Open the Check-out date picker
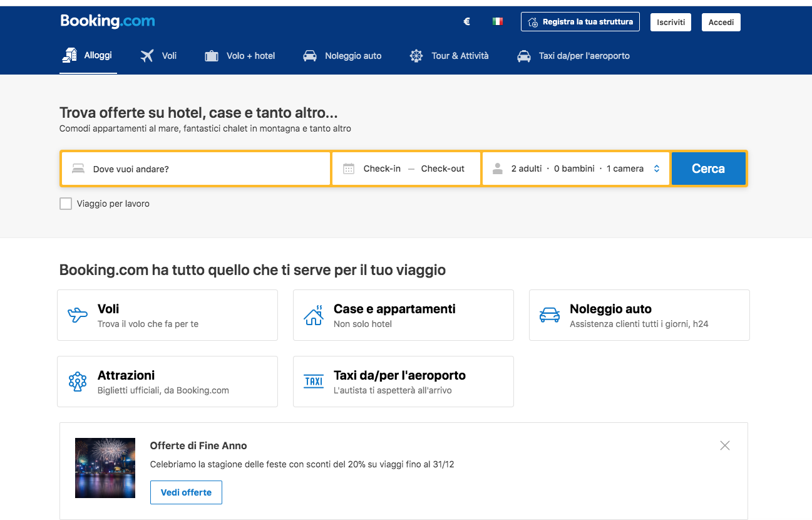The width and height of the screenshot is (812, 520). pos(443,169)
